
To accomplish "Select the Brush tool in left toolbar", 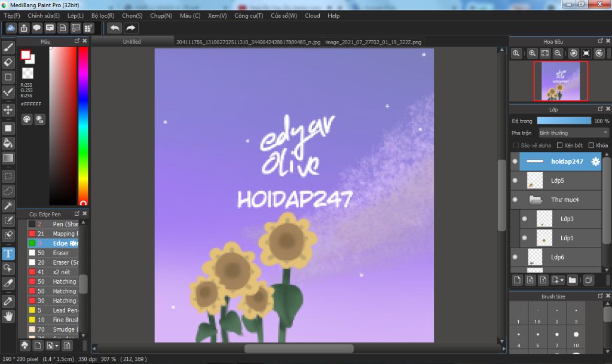I will 8,48.
